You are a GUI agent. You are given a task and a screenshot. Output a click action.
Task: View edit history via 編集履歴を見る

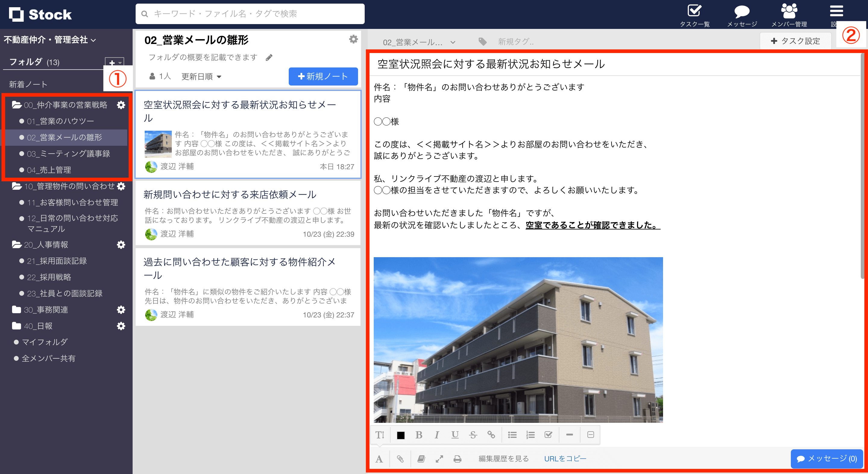click(x=503, y=459)
